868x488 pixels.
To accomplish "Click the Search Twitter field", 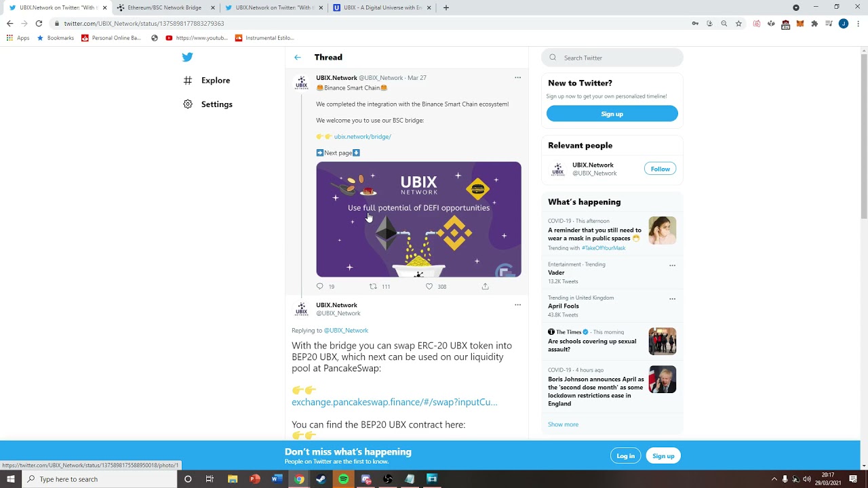I will click(612, 58).
